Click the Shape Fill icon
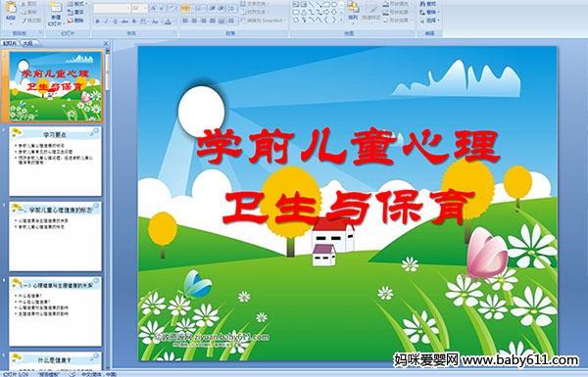 386,4
